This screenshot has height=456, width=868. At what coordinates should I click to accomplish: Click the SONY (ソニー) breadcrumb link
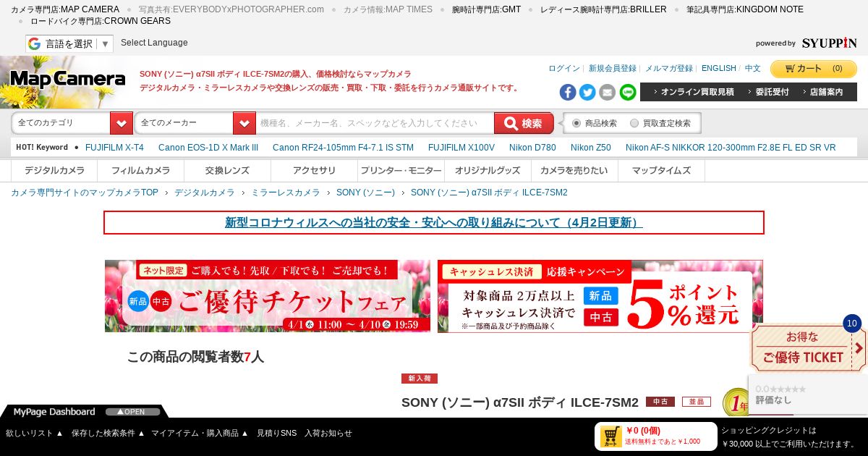pos(365,193)
